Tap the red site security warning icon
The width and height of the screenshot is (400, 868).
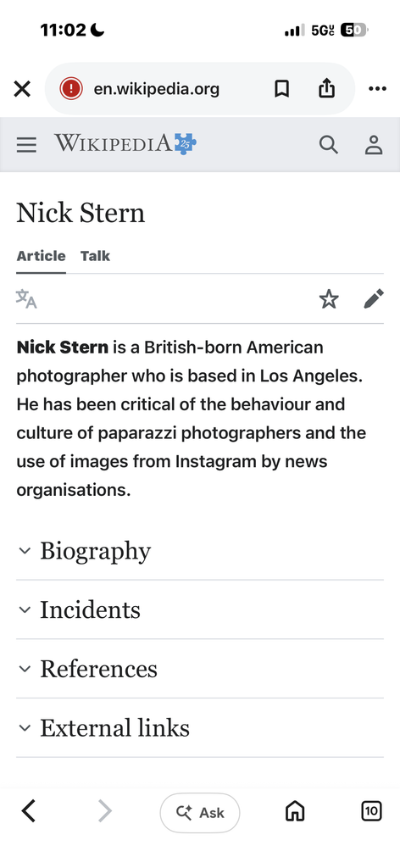[x=71, y=88]
